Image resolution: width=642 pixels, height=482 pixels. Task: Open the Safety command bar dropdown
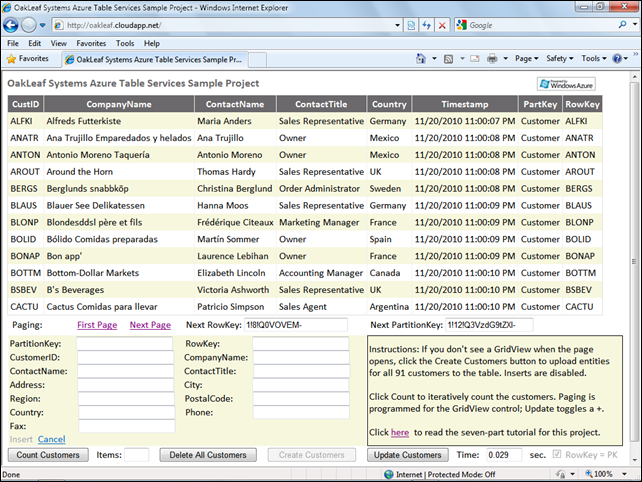(x=560, y=59)
